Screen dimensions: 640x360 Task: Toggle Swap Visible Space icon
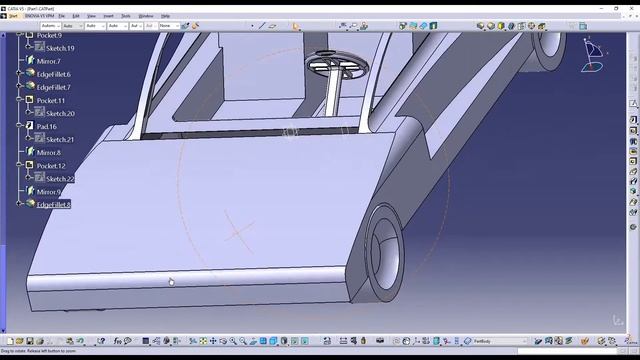point(304,341)
